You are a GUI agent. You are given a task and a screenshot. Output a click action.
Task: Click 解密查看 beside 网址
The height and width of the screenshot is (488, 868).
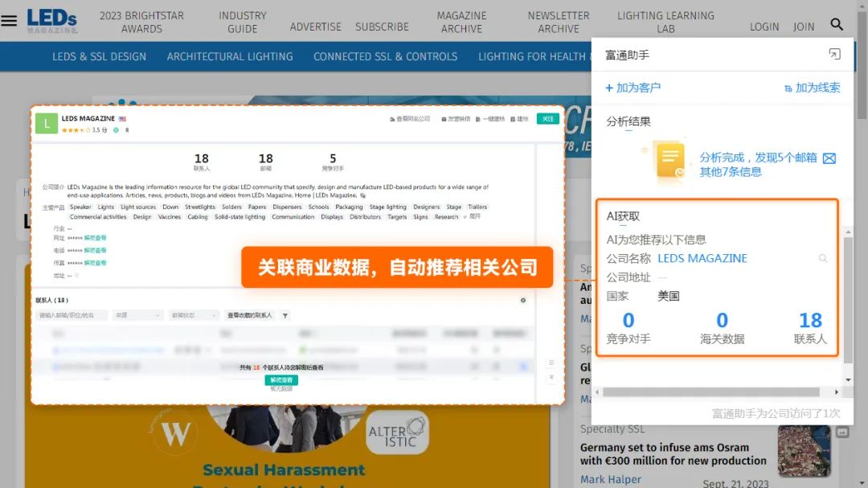95,238
